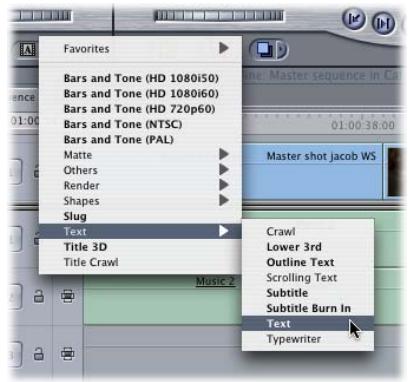Select the Title Crawl generator
Image resolution: width=410 pixels, height=382 pixels.
click(x=140, y=262)
